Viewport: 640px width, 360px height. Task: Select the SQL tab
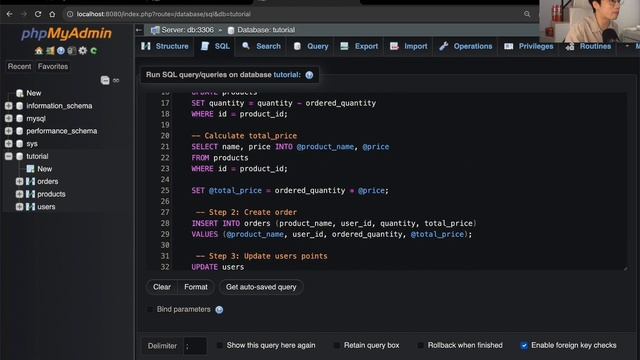click(216, 46)
